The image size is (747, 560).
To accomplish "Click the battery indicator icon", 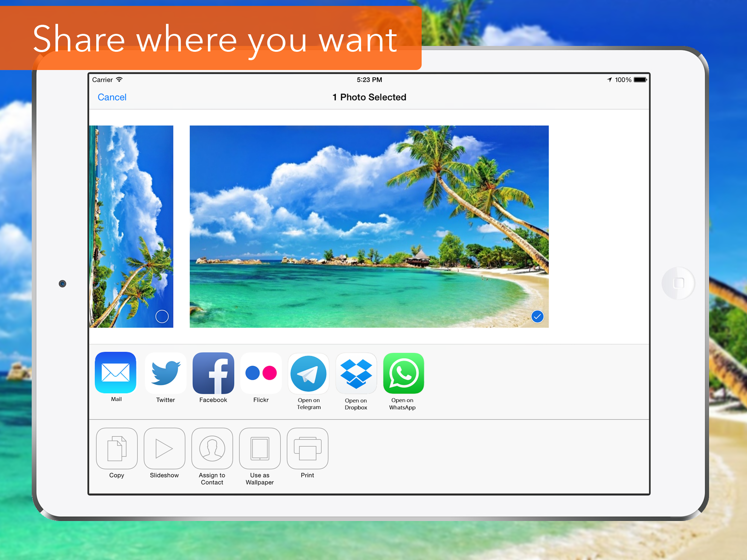I will pos(640,80).
